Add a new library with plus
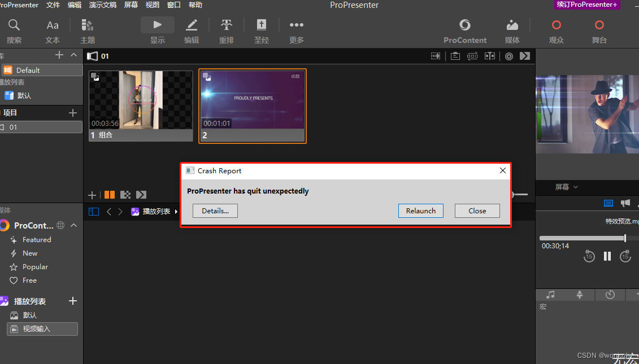The width and height of the screenshot is (639, 364). click(59, 55)
